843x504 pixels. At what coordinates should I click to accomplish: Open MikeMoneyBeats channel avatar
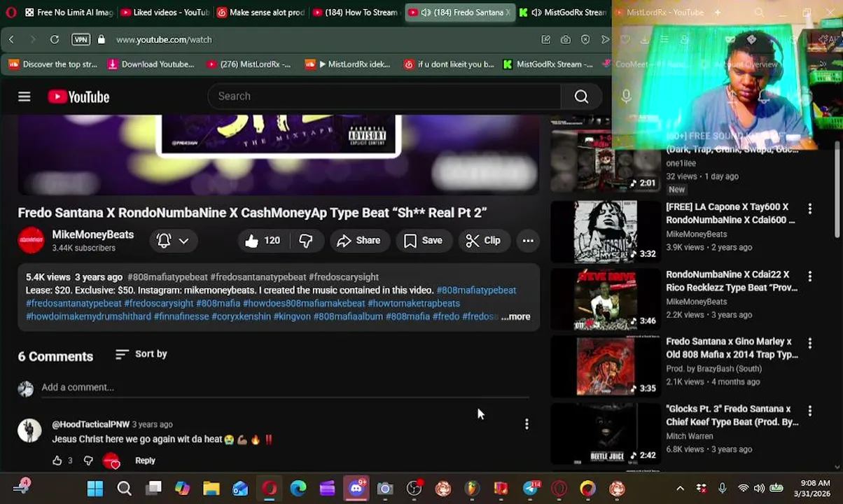coord(31,240)
